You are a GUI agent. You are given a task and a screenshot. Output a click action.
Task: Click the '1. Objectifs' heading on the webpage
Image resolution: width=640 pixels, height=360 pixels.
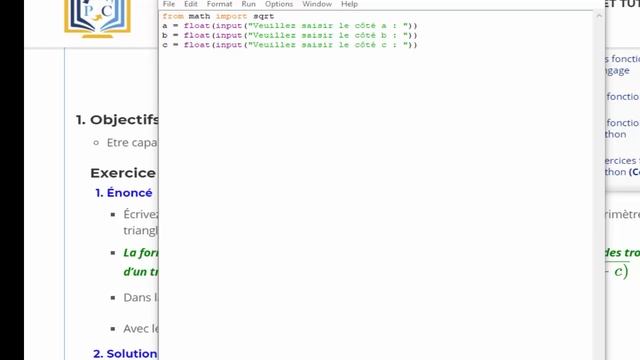coord(117,120)
